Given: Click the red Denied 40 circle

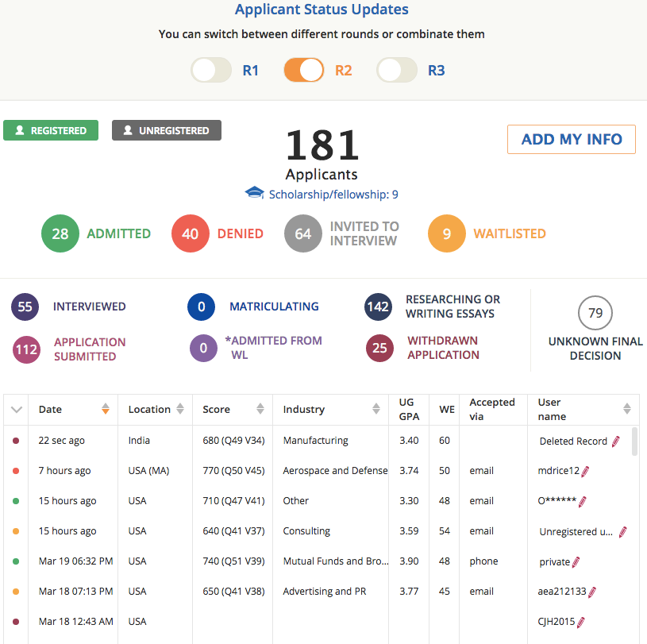Looking at the screenshot, I should (x=191, y=233).
